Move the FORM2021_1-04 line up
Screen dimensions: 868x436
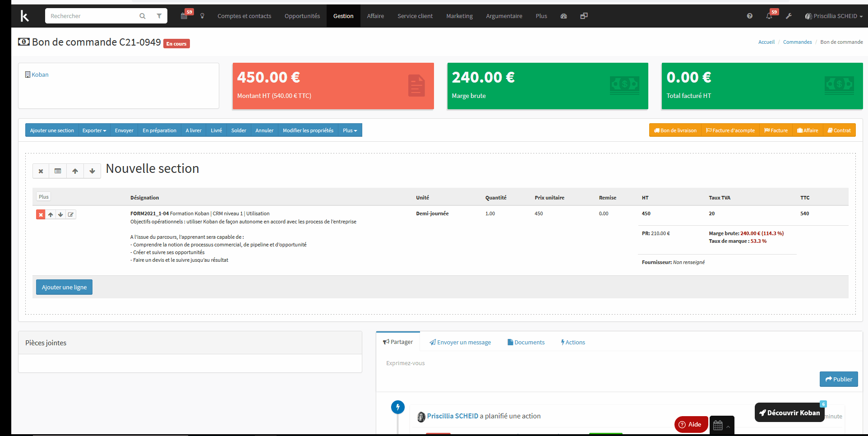[x=51, y=214]
